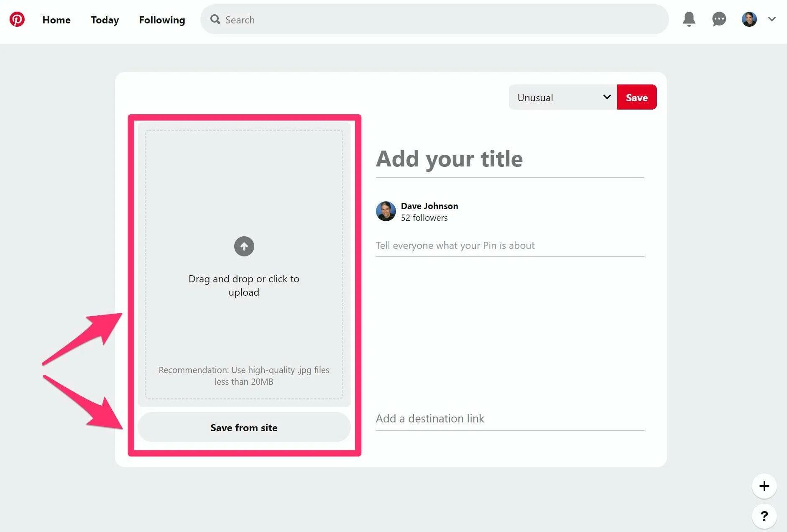Open the Dave Johnson profile name

click(429, 206)
